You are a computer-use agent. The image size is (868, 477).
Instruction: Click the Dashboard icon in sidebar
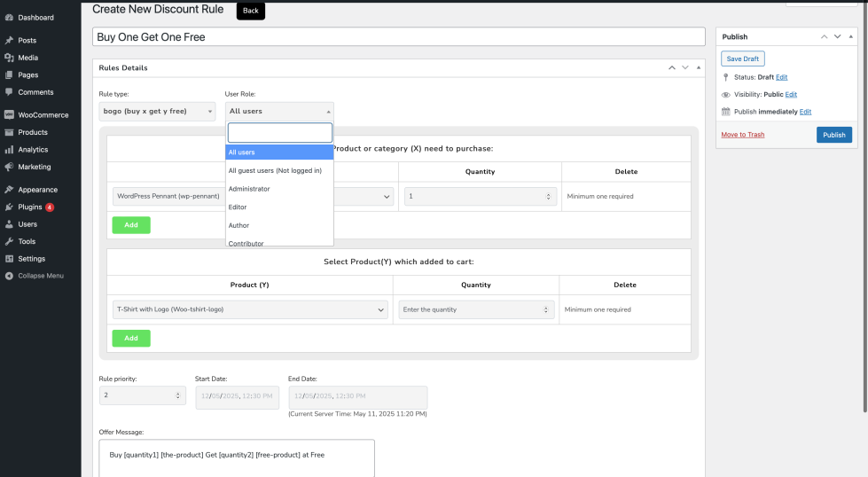(x=9, y=18)
